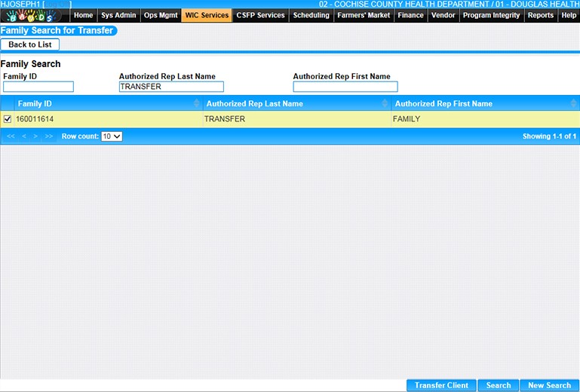The image size is (580, 392).
Task: Focus the Authorized Rep First Name field
Action: click(x=345, y=87)
